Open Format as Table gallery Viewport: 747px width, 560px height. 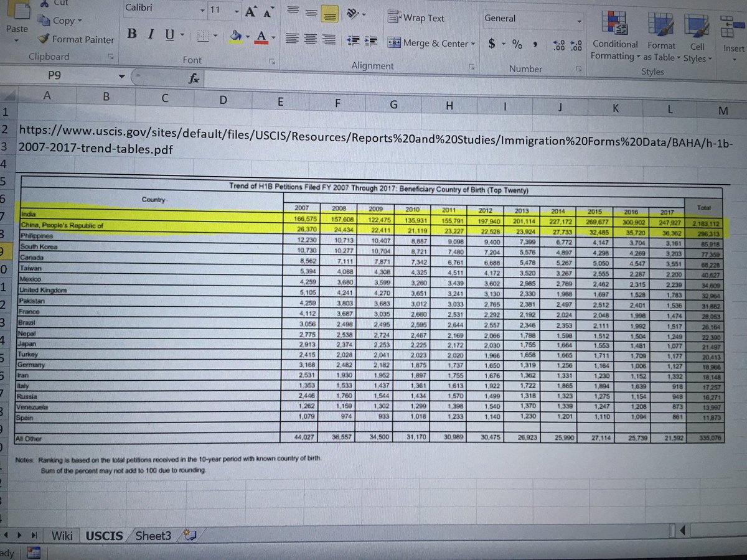(x=660, y=37)
